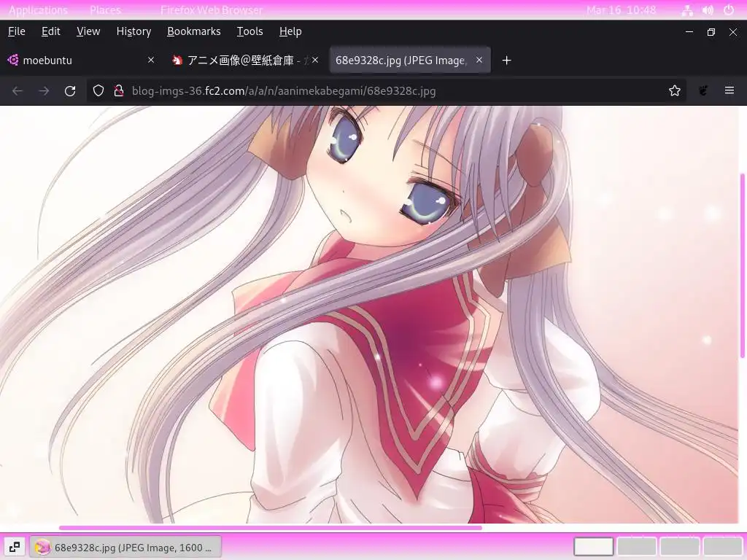This screenshot has width=747, height=560.
Task: Open the Edit menu
Action: (x=50, y=31)
